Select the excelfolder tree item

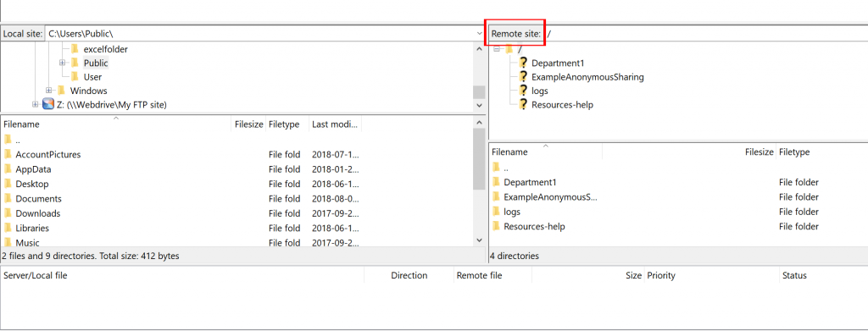click(106, 49)
